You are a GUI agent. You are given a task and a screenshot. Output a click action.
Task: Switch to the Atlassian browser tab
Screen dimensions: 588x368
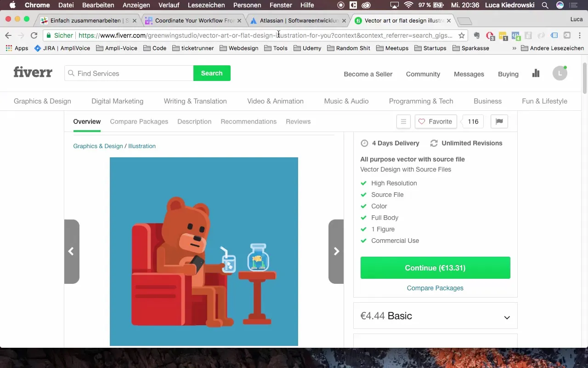coord(298,20)
